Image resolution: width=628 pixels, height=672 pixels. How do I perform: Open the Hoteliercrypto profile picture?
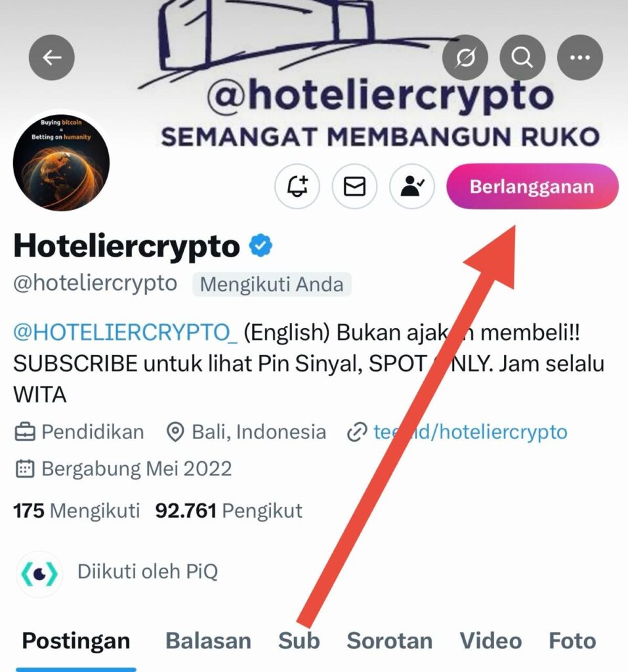coord(61,163)
